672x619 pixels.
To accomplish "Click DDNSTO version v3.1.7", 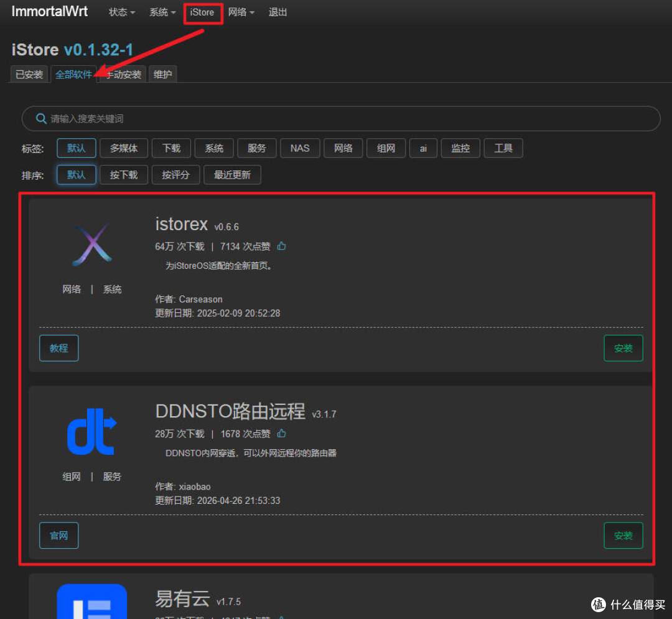I will click(x=324, y=414).
